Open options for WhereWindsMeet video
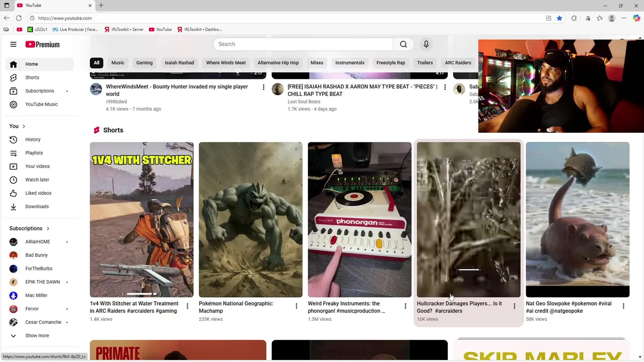This screenshot has height=362, width=644. pos(263,87)
